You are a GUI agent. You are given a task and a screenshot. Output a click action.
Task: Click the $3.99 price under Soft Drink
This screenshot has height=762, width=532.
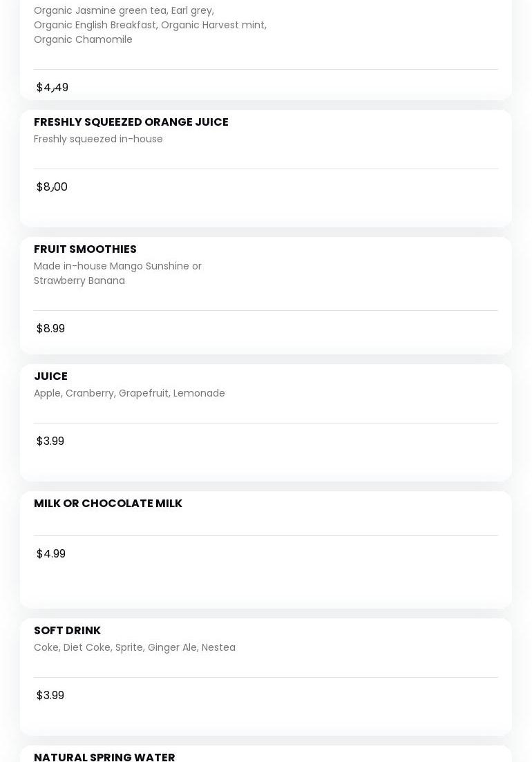point(50,696)
